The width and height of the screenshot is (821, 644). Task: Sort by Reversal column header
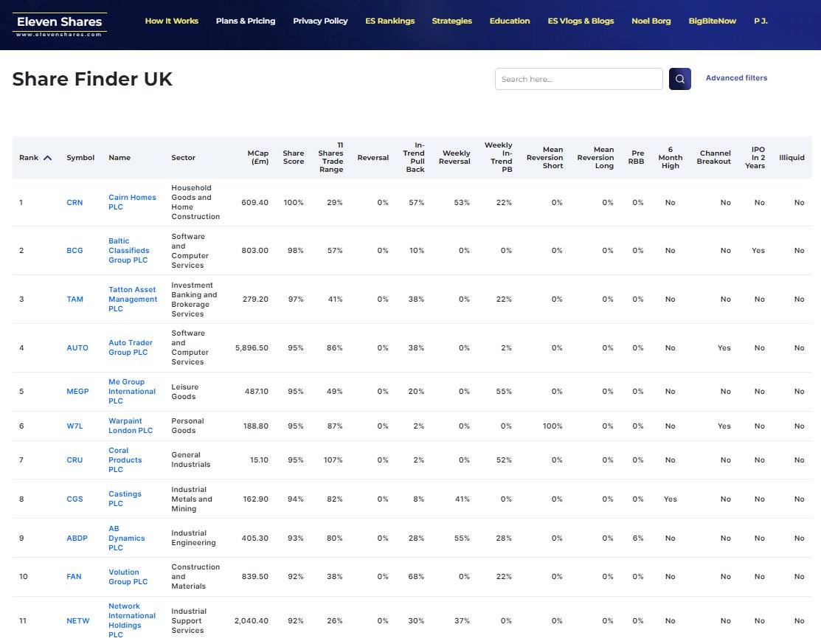pos(373,158)
